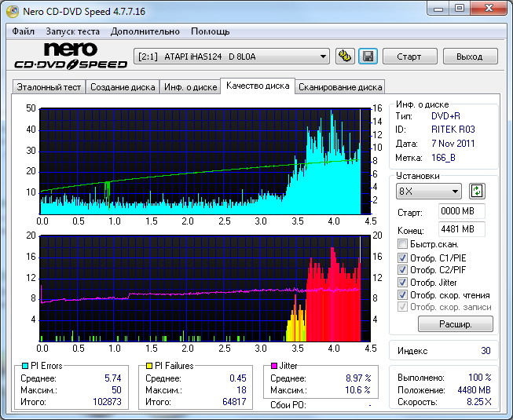Click the label value 166_B
This screenshot has width=513, height=420.
[443, 158]
